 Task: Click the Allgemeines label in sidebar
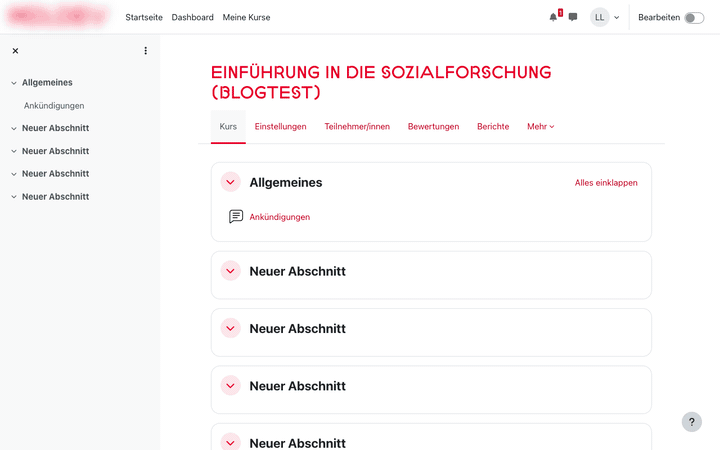point(47,83)
